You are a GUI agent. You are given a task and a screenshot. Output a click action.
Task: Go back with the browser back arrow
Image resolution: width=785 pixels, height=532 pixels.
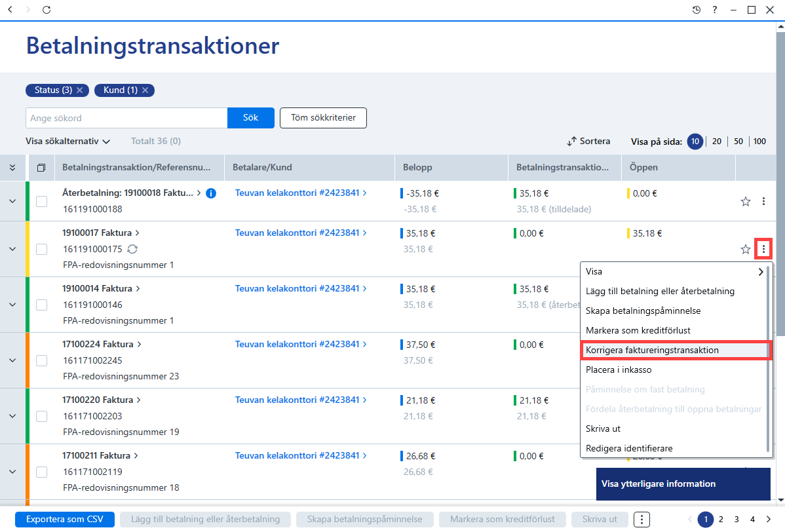(10, 10)
